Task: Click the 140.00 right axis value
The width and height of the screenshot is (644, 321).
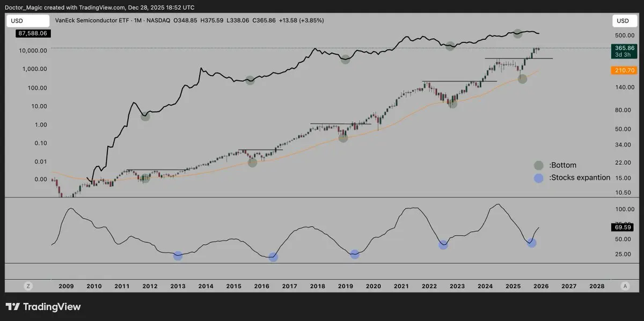Action: 625,87
